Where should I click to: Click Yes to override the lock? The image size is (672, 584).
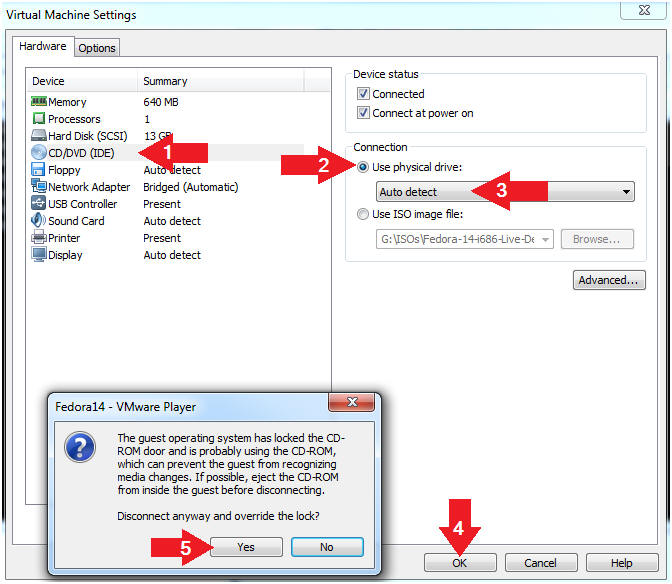[x=246, y=547]
